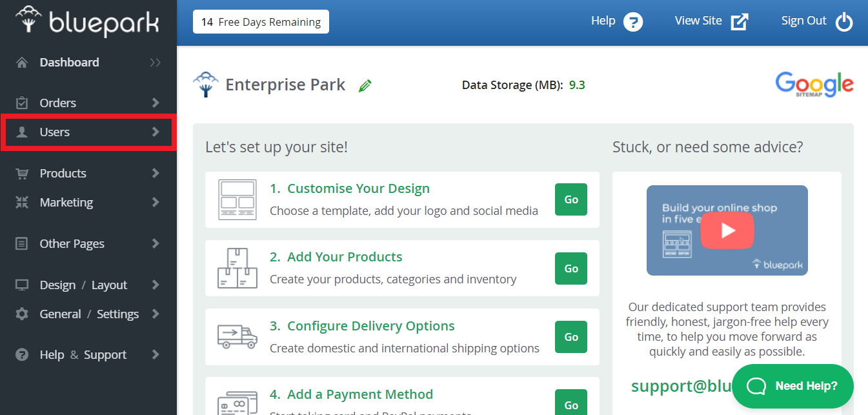Click the 14 Free Days Remaining badge
Image resolution: width=868 pixels, height=415 pixels.
(261, 22)
